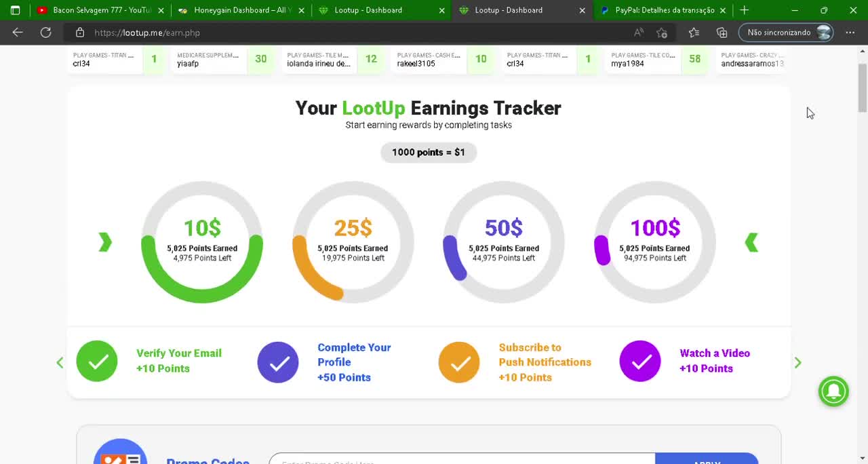This screenshot has height=464, width=868.
Task: Click Complete Your Profile +50 Points text
Action: tap(354, 362)
